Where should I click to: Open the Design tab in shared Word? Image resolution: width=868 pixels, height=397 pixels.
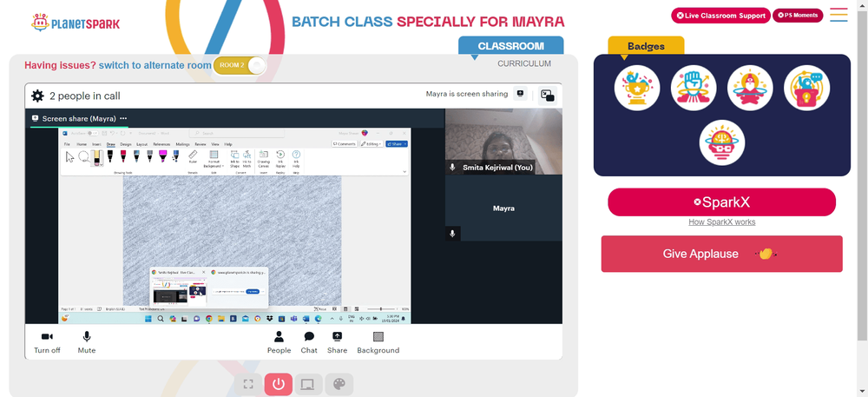coord(126,144)
